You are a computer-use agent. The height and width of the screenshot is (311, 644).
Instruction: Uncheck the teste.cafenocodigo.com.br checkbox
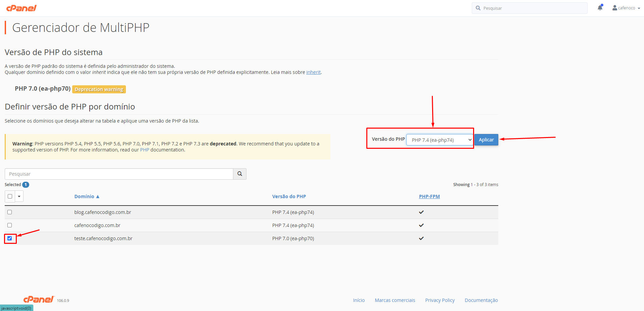pos(9,238)
